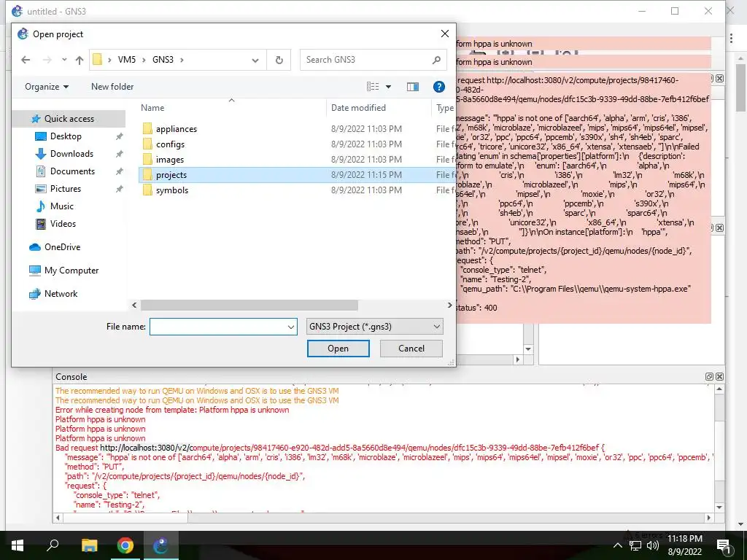Close the Open project dialog
This screenshot has height=560, width=747.
tap(444, 34)
